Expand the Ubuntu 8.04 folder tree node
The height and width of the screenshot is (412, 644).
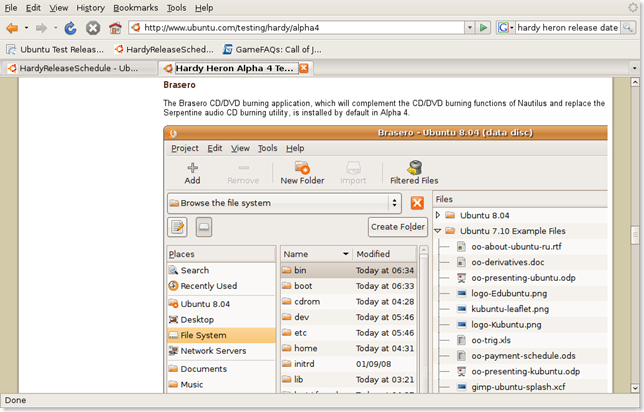pos(438,215)
